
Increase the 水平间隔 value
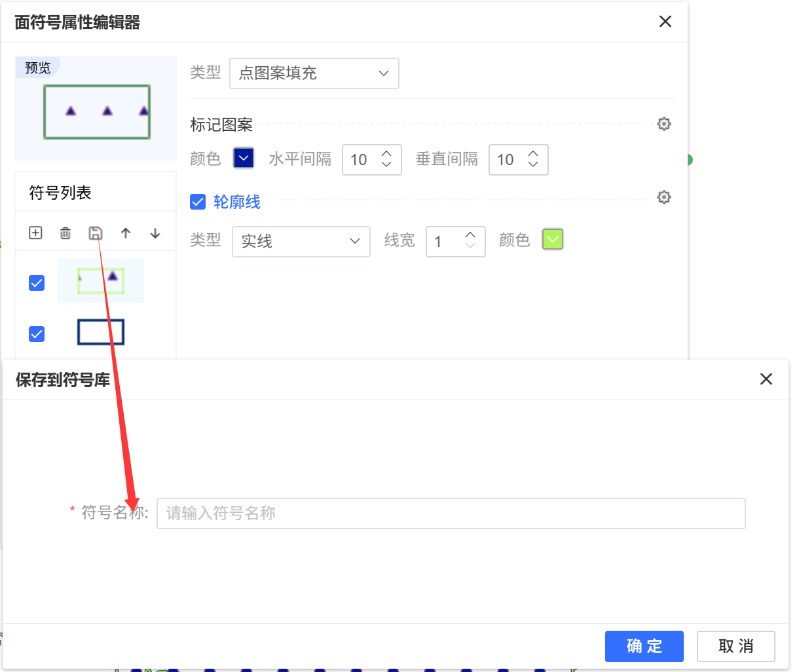pos(386,154)
